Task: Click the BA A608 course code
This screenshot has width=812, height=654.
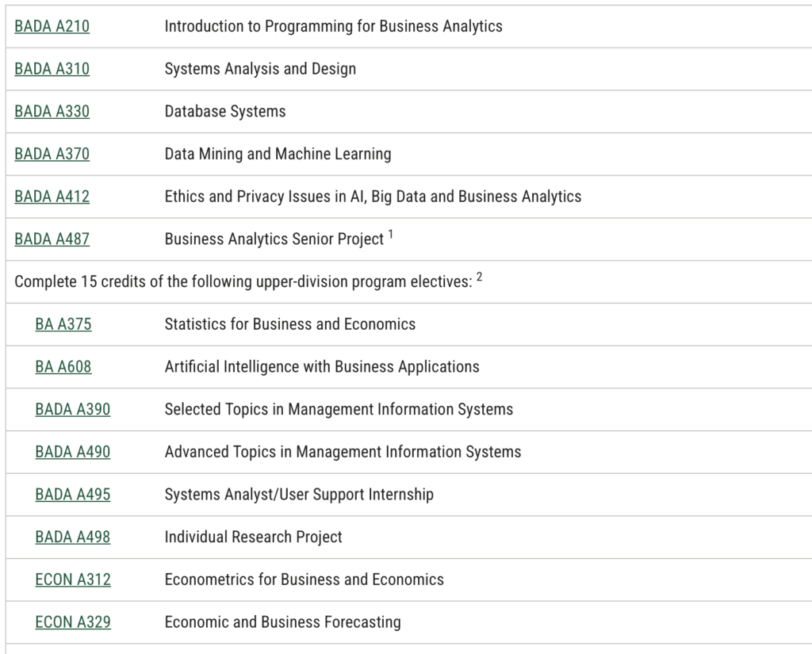Action: [x=63, y=367]
